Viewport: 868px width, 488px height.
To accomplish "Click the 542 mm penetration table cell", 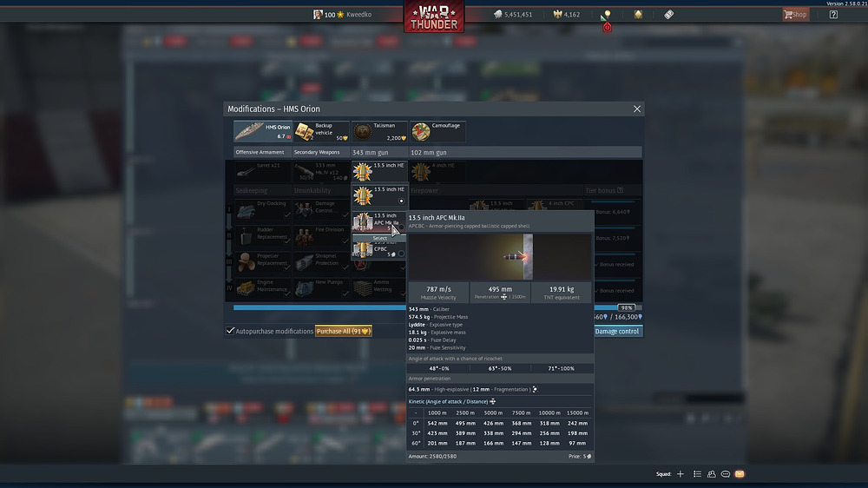I will [437, 423].
